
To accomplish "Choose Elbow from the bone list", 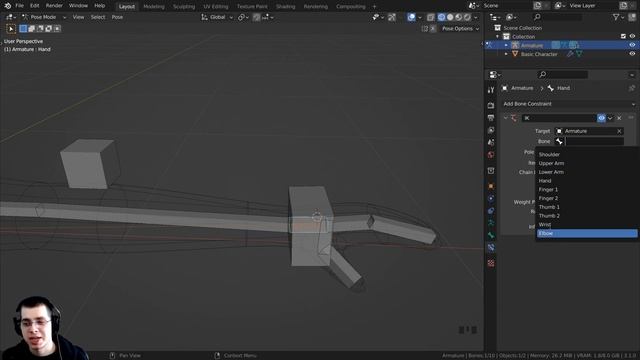I will 587,233.
